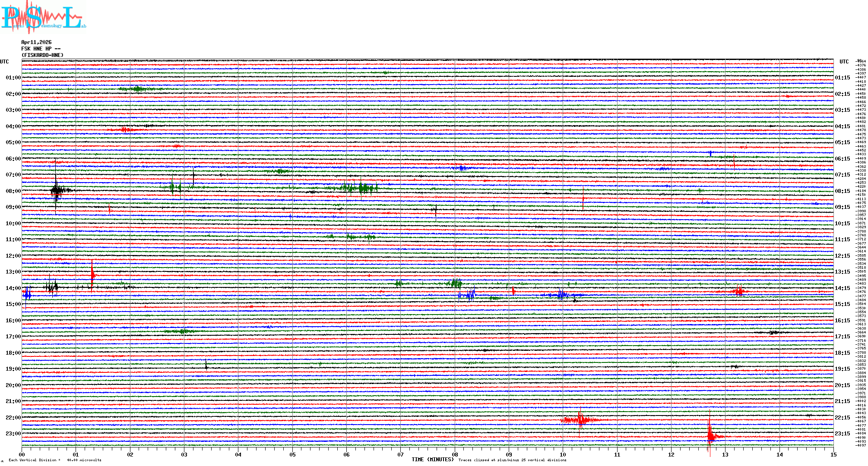
Task: Click the (FISKARDO-HNE) station name label
Action: click(42, 55)
